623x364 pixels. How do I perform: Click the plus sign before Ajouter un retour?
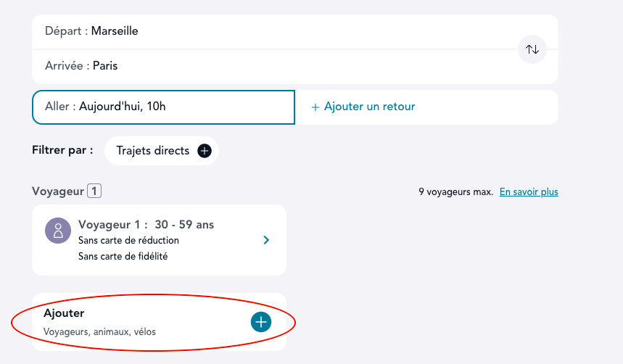coord(315,107)
